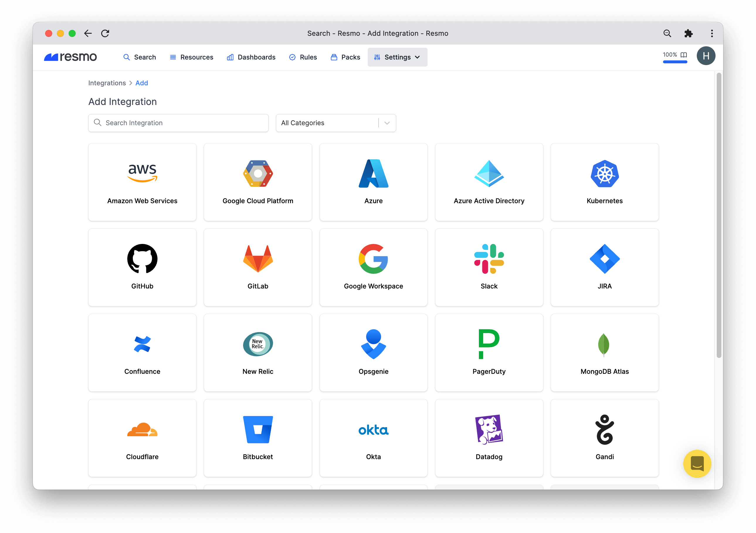This screenshot has height=533, width=756.
Task: Click the Integrations breadcrumb link
Action: (107, 83)
